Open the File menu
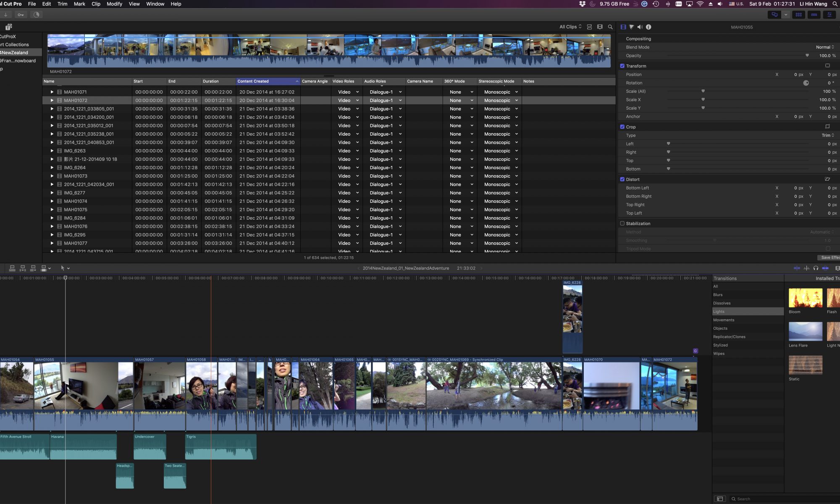This screenshot has height=504, width=840. pos(32,4)
